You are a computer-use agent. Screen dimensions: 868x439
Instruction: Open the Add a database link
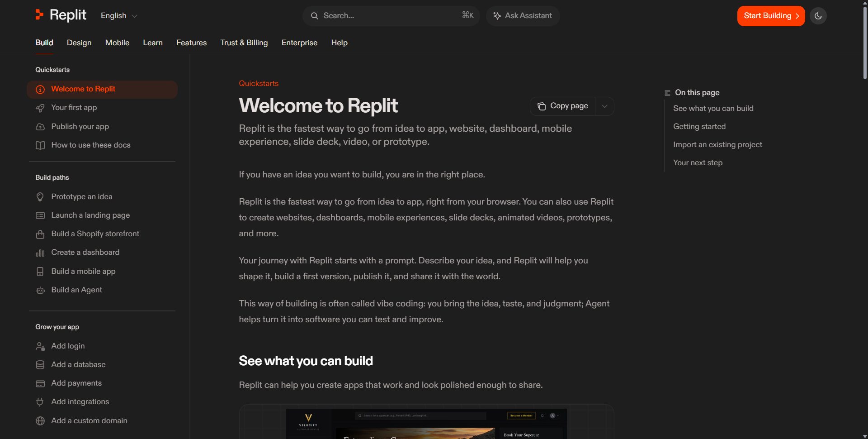coord(78,365)
